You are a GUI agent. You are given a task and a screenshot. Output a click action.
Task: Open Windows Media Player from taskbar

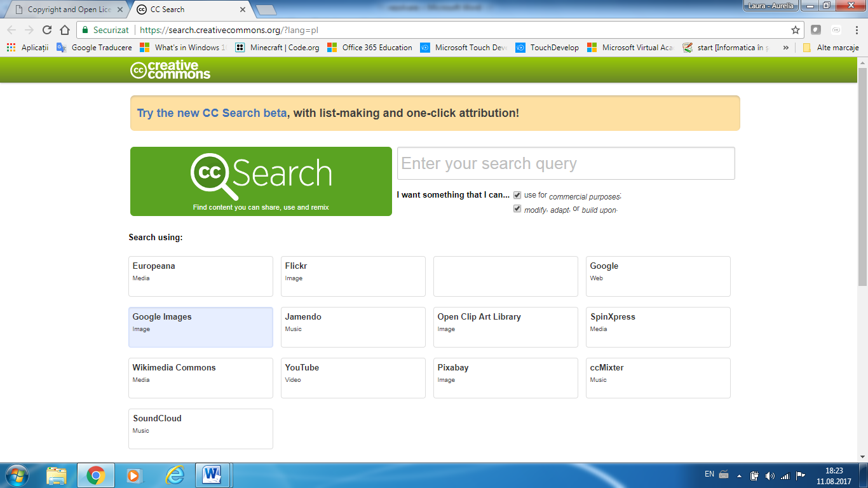point(135,475)
